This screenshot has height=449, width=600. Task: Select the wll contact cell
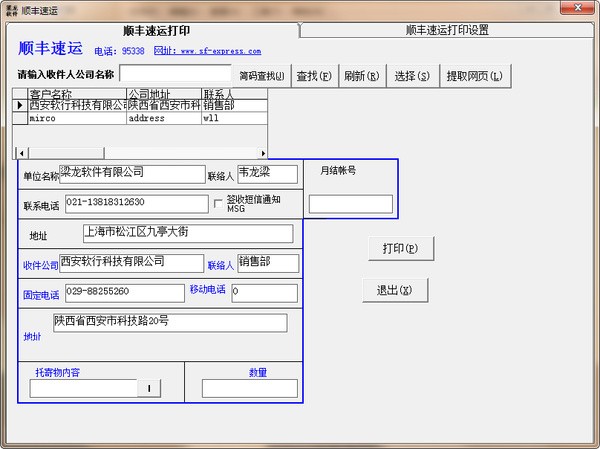(x=234, y=118)
